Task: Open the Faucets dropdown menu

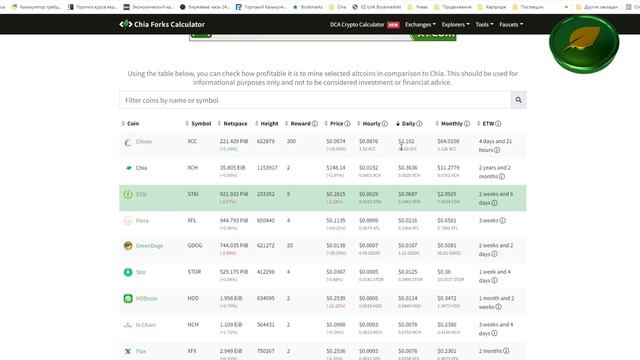Action: 511,24
